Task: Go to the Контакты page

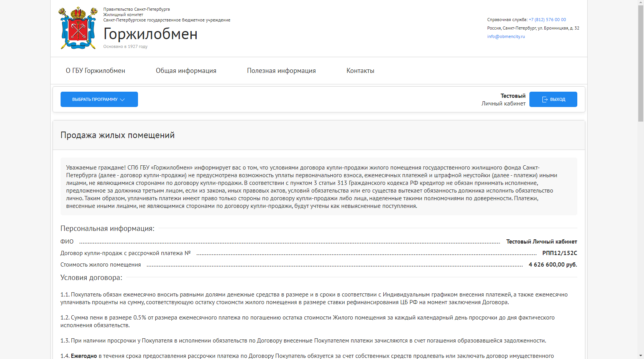Action: pos(360,71)
